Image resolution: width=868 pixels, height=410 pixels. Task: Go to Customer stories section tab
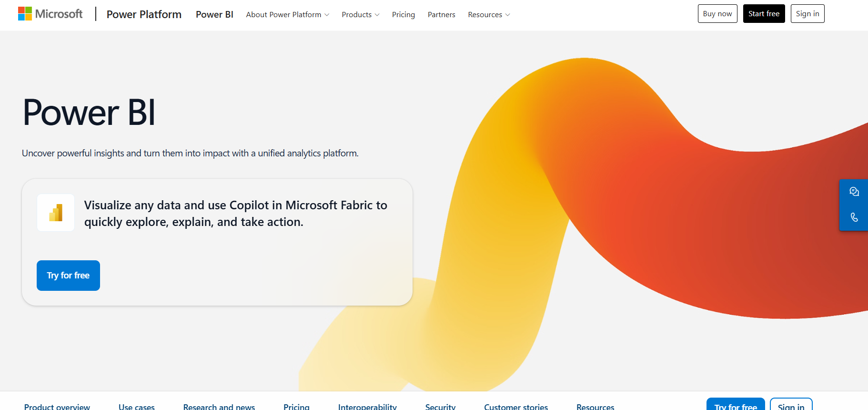[516, 407]
